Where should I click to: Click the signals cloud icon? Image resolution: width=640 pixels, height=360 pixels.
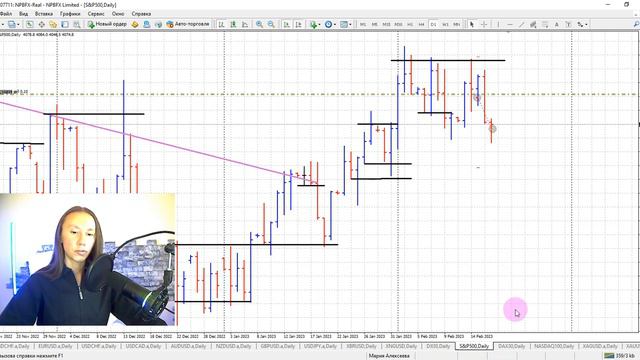pos(158,24)
